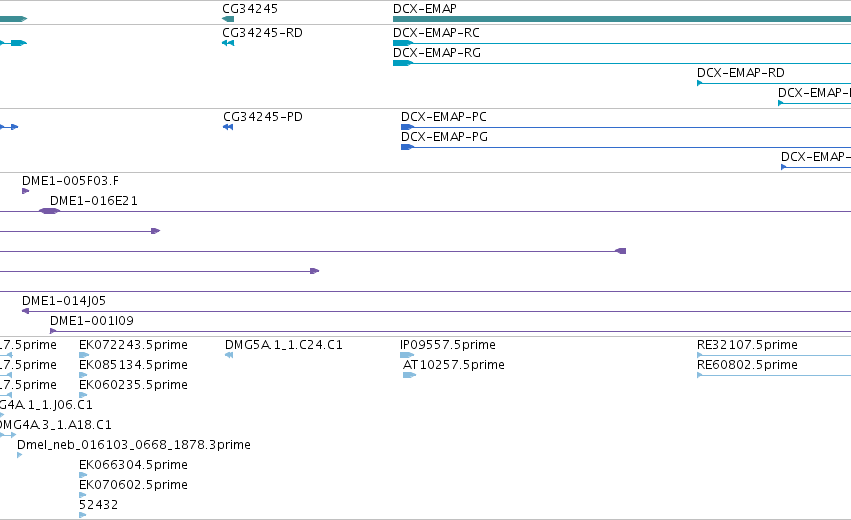
Task: Select the DME1-001I09 clone label
Action: 92,321
